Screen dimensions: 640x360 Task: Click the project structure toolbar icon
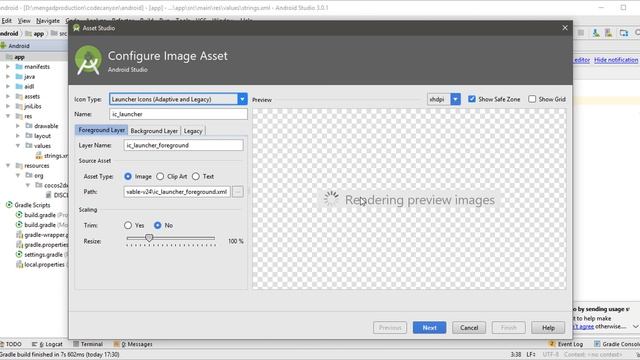point(624,33)
